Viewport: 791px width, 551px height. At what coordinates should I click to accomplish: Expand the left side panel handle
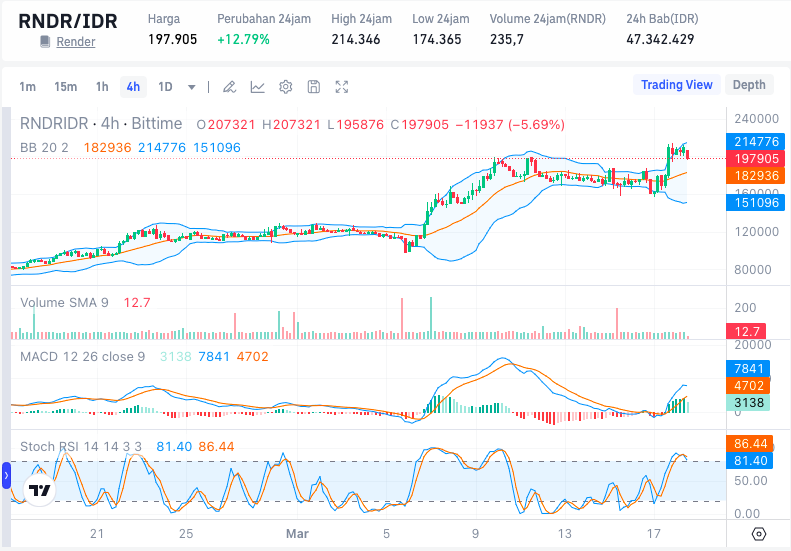(5, 476)
